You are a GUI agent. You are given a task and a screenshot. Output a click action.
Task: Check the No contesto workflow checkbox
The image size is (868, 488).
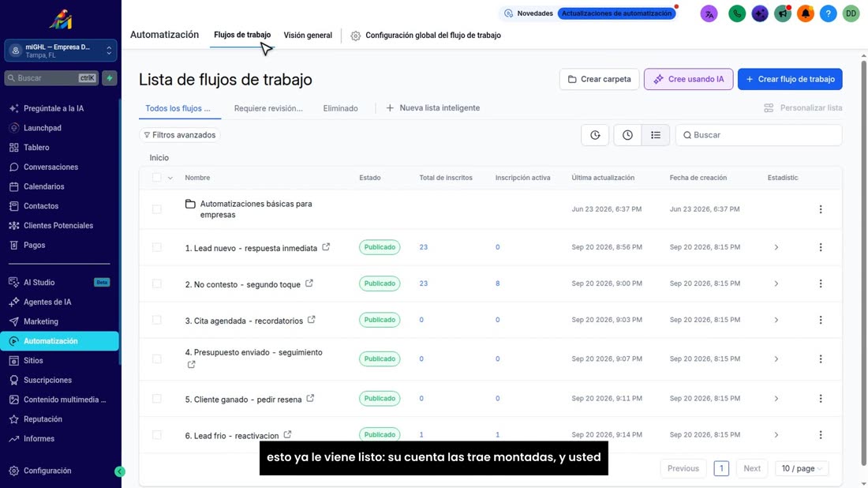click(x=157, y=283)
